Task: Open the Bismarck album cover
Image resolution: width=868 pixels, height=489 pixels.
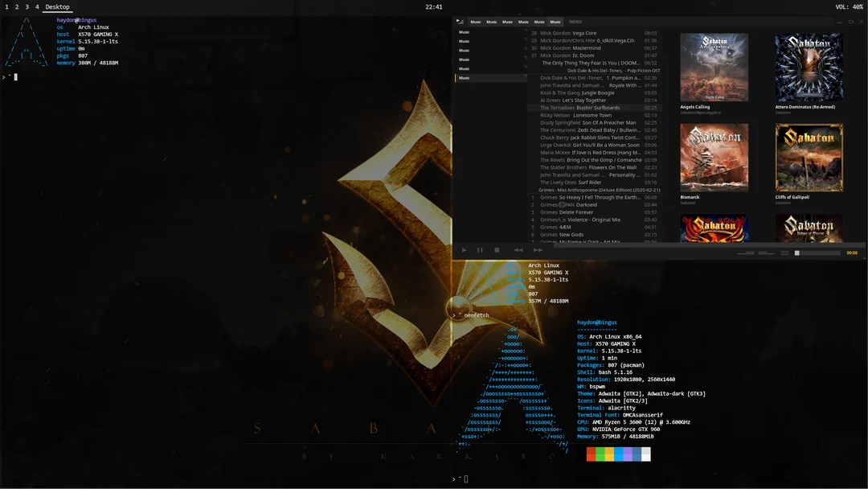Action: point(714,157)
